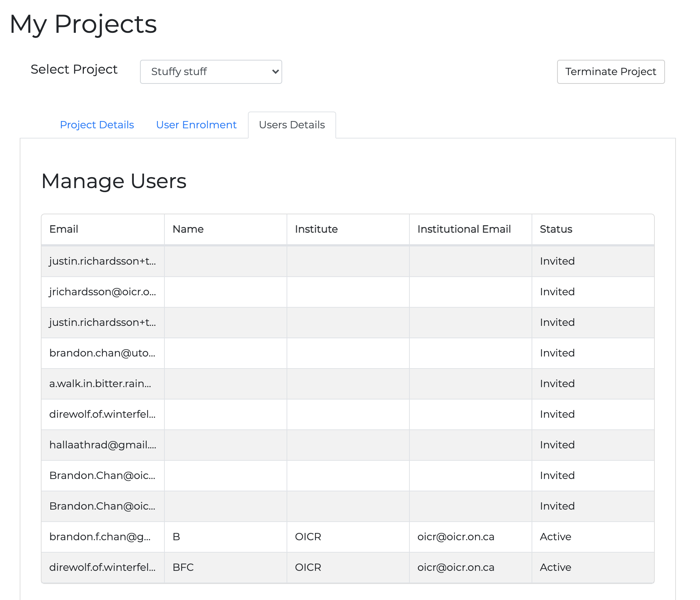This screenshot has width=700, height=600.
Task: Click Invited status in the jrichardsson row
Action: [x=593, y=292]
